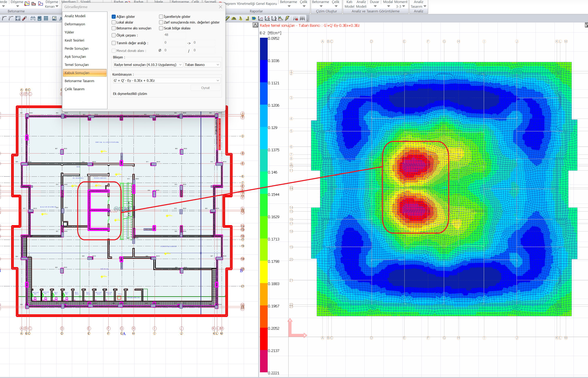Select Betonarme Tasarım in the list
Viewport: 588px width, 378px height.
tap(85, 81)
